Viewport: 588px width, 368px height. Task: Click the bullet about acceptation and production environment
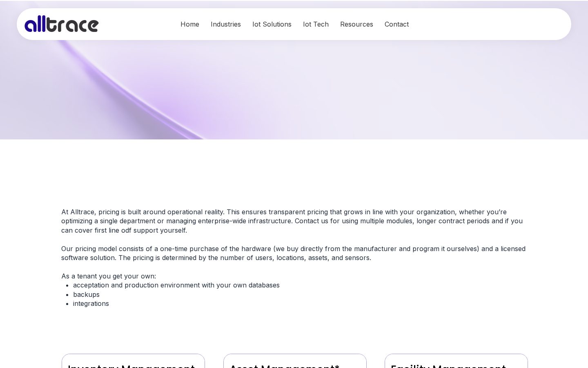(x=176, y=285)
